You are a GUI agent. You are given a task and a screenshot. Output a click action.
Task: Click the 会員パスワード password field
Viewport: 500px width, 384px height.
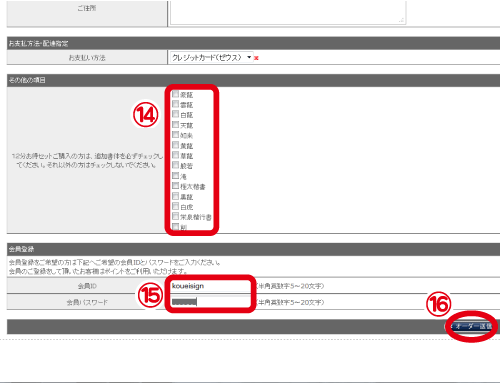point(210,302)
